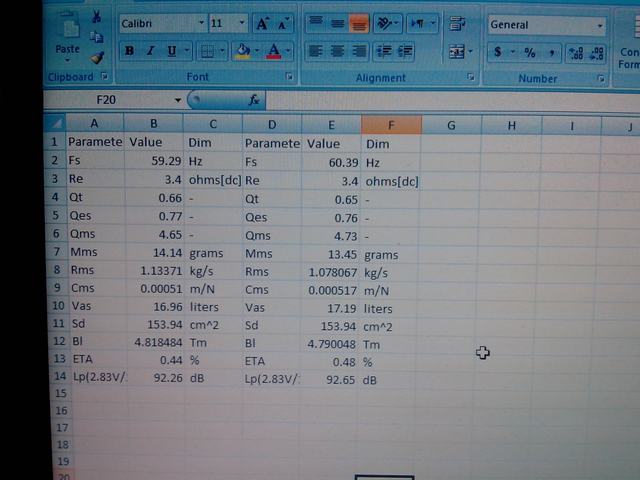Open Alignment dialog launcher
Viewport: 640px width, 480px height.
click(x=471, y=77)
